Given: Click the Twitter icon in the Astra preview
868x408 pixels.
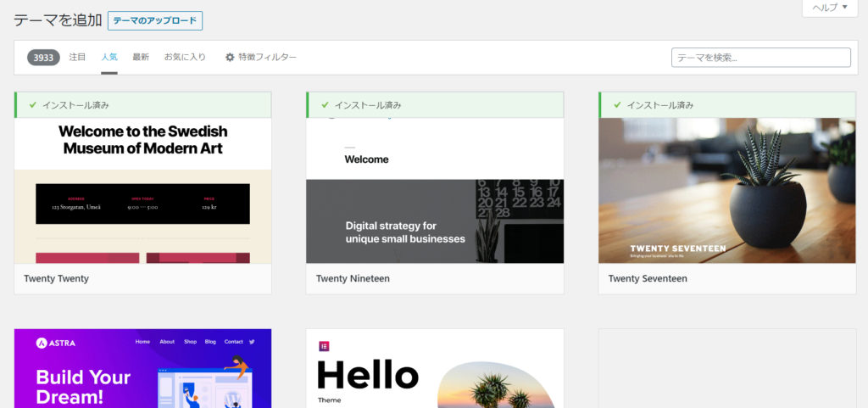Looking at the screenshot, I should [252, 342].
